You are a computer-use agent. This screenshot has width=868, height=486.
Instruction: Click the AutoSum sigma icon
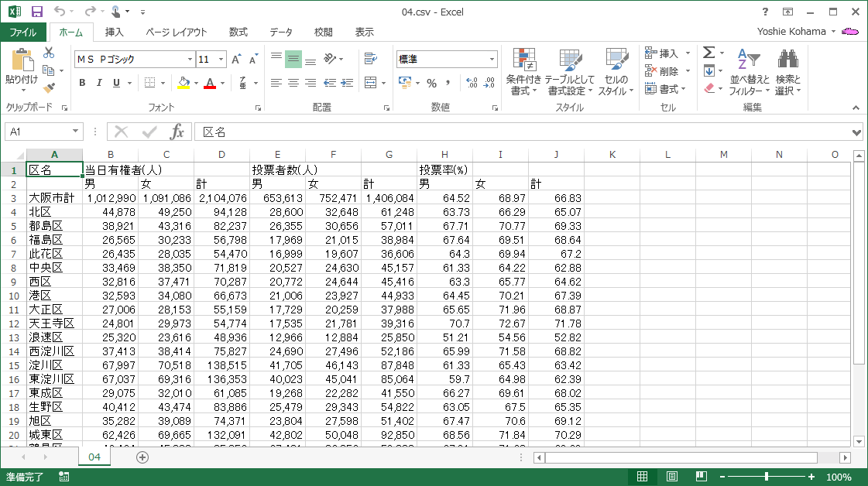pos(708,53)
